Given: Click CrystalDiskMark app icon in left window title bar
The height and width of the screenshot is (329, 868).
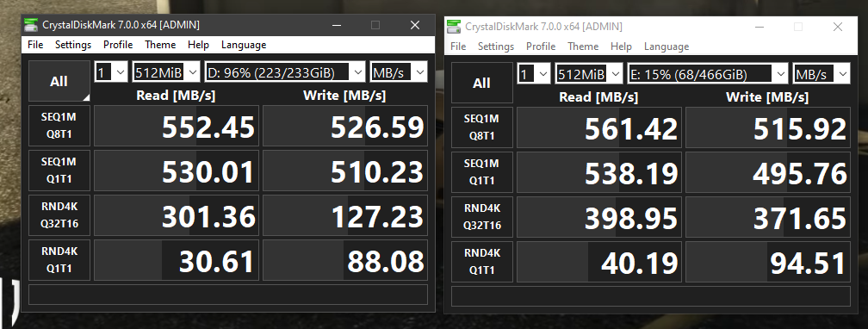Looking at the screenshot, I should pyautogui.click(x=32, y=25).
